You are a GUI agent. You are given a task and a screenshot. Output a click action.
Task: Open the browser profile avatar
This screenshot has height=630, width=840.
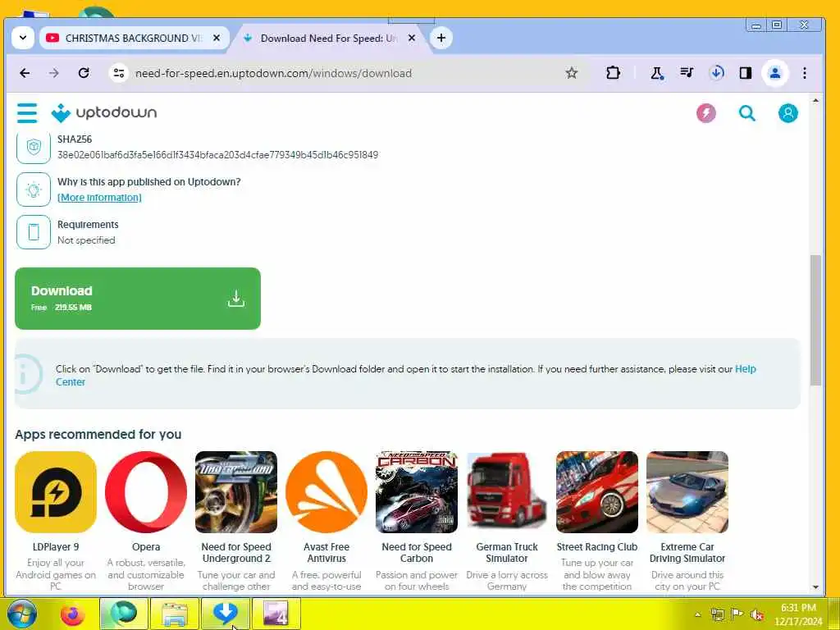click(774, 73)
